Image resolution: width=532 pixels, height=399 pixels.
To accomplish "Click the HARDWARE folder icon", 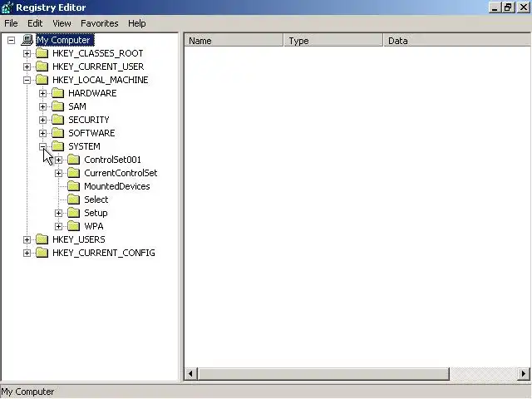I will [x=58, y=93].
